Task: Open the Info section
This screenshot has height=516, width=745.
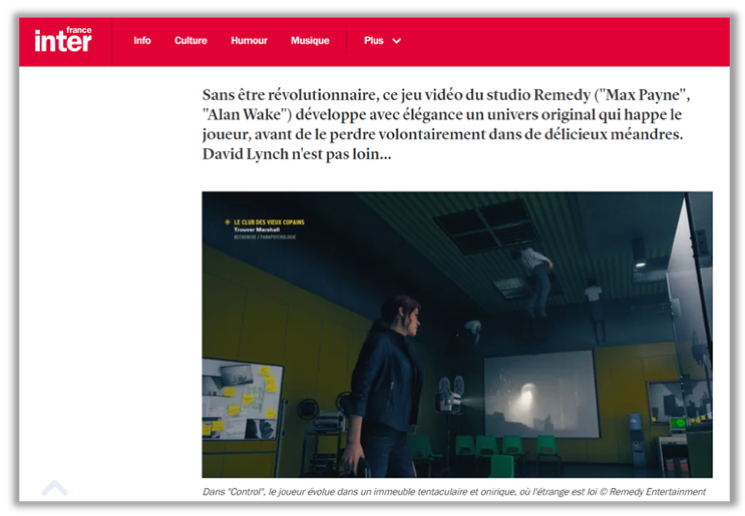Action: 142,41
